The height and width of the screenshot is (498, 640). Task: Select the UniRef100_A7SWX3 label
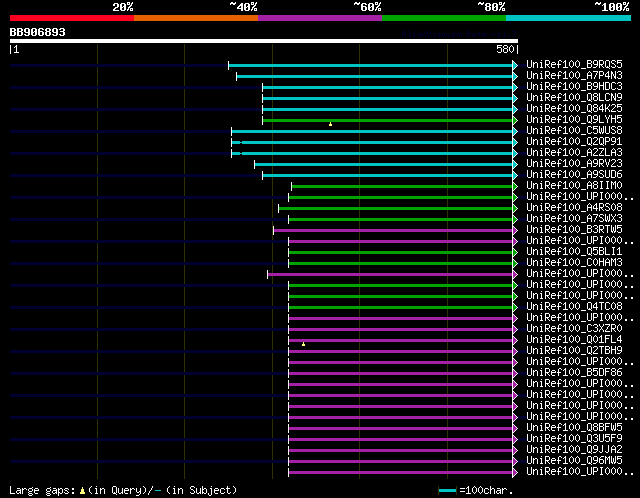click(574, 219)
